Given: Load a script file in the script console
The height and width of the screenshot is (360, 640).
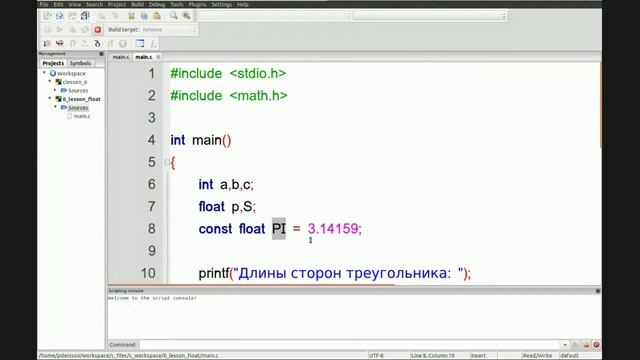Looking at the screenshot, I should (x=586, y=345).
